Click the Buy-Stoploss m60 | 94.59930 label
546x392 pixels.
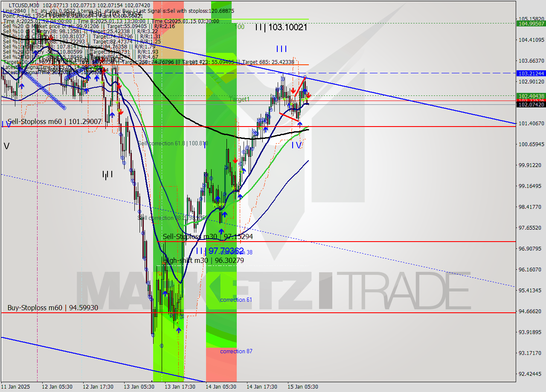(53, 308)
